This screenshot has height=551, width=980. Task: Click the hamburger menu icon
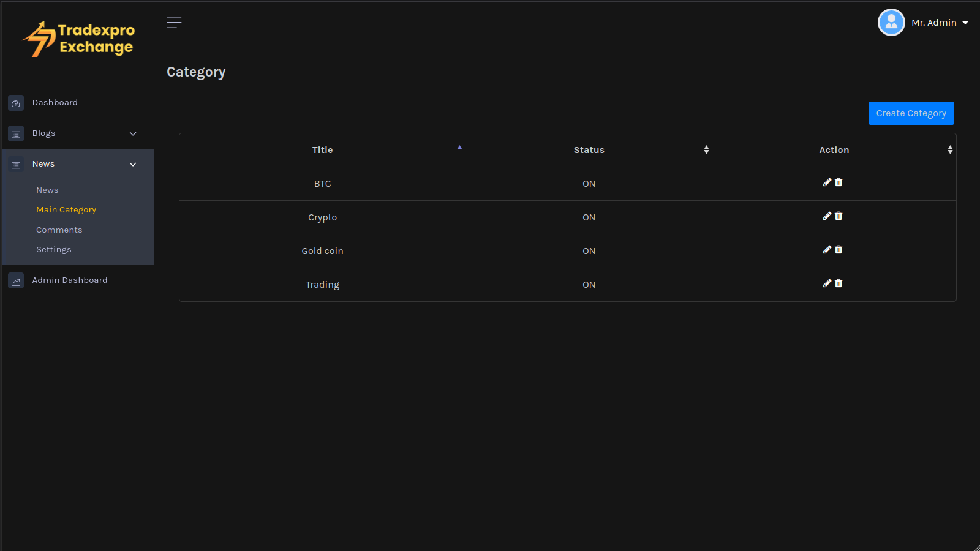(174, 23)
